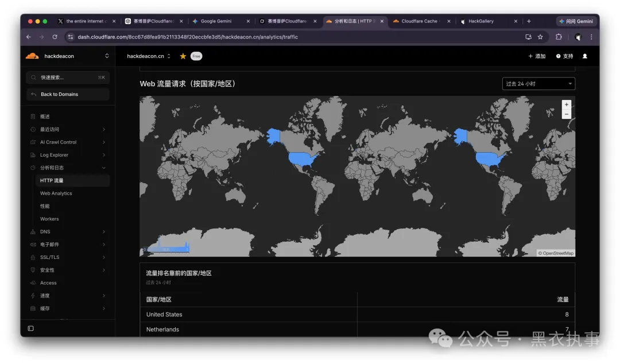Image resolution: width=620 pixels, height=364 pixels.
Task: Select HTTP 流量 in sidebar
Action: (72, 180)
